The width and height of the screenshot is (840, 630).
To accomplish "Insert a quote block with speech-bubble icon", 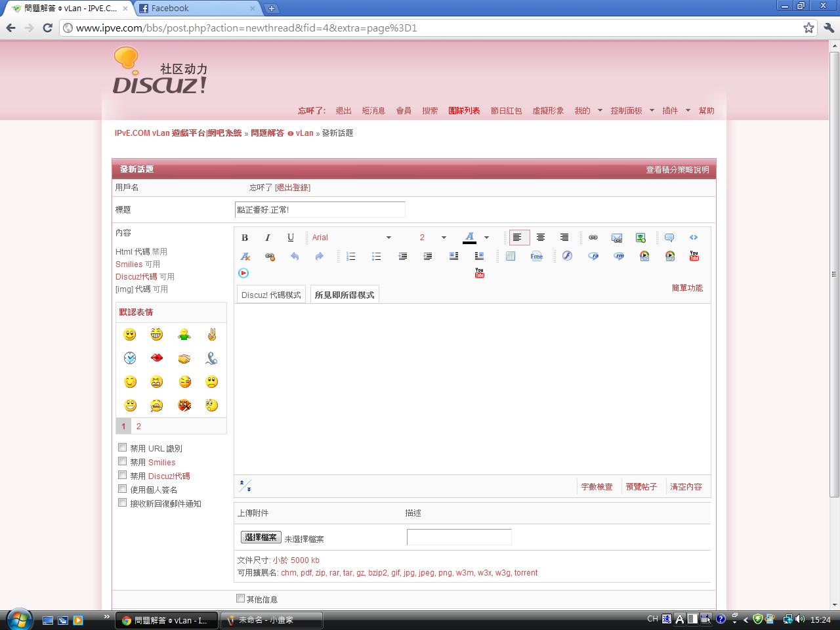I will [669, 238].
